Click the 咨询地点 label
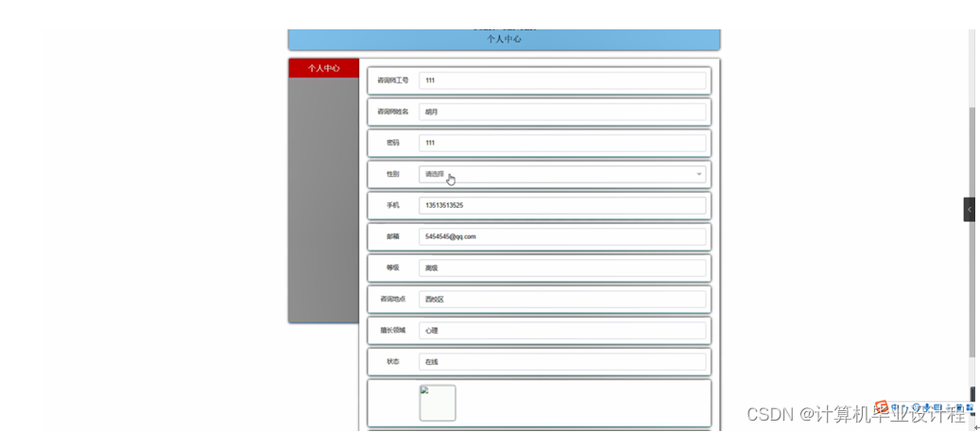Screen dimensions: 980x432 (392, 300)
